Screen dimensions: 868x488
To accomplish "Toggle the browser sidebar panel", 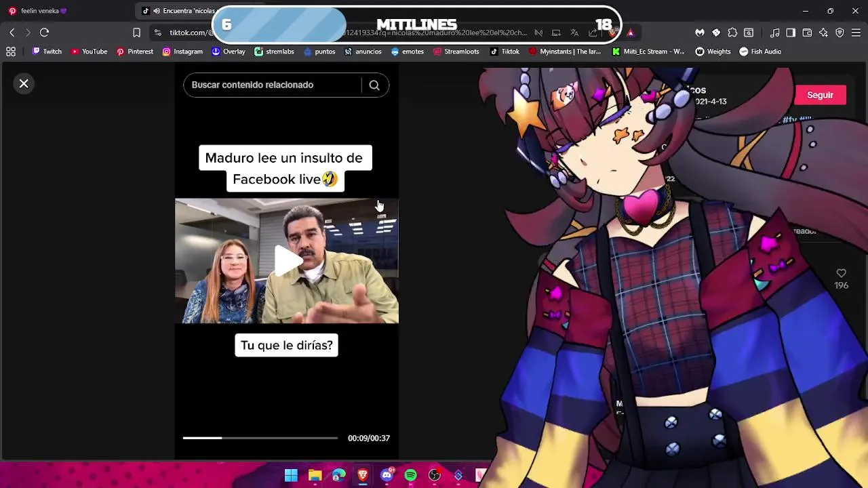I will coord(791,33).
